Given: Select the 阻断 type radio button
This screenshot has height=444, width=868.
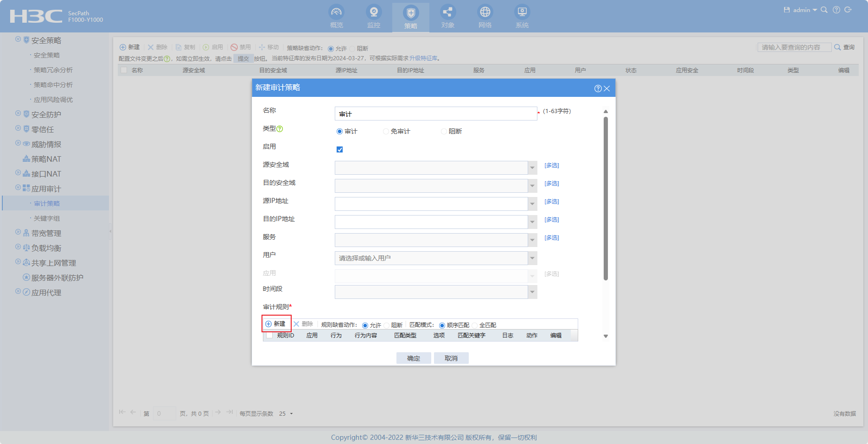Looking at the screenshot, I should [x=444, y=132].
